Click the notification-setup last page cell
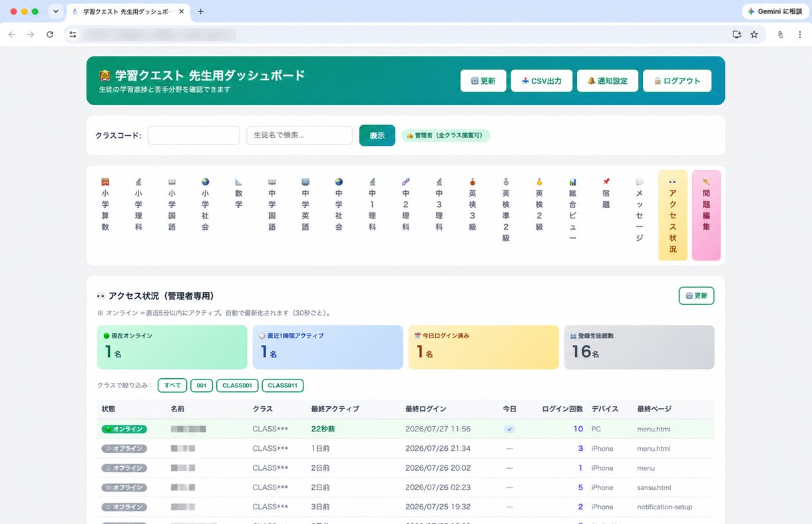 coord(665,507)
